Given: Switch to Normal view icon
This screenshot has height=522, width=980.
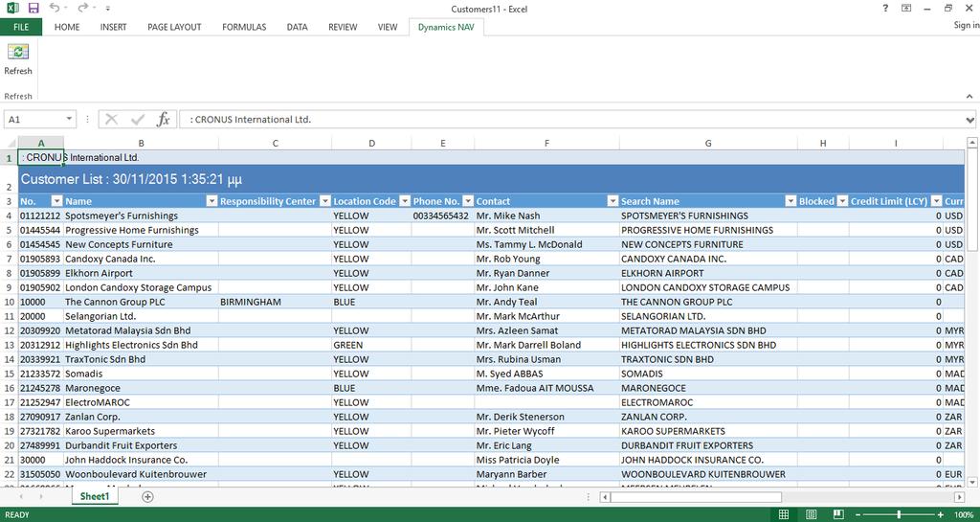Looking at the screenshot, I should (x=784, y=514).
